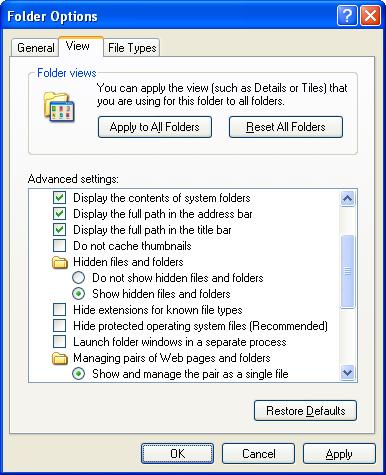This screenshot has width=386, height=475.
Task: Switch to the General tab
Action: tap(35, 48)
